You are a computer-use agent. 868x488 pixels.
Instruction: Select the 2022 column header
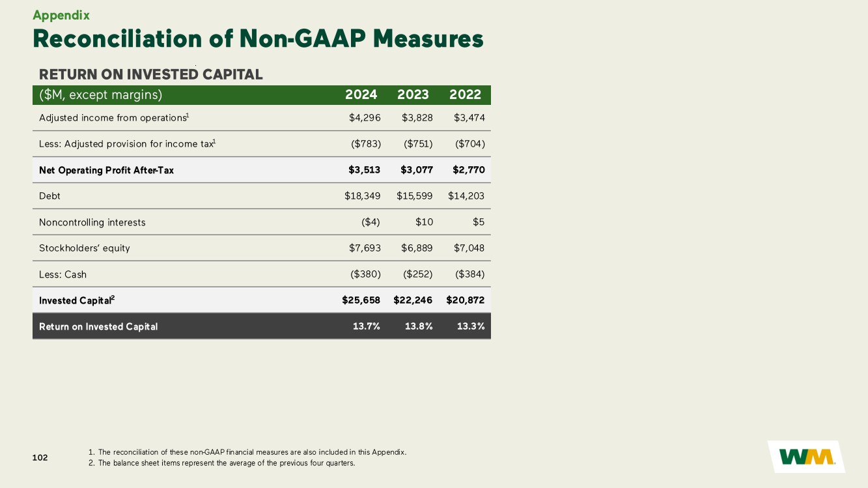point(465,94)
